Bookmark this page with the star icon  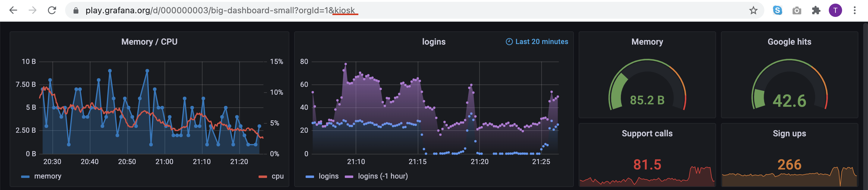[753, 11]
